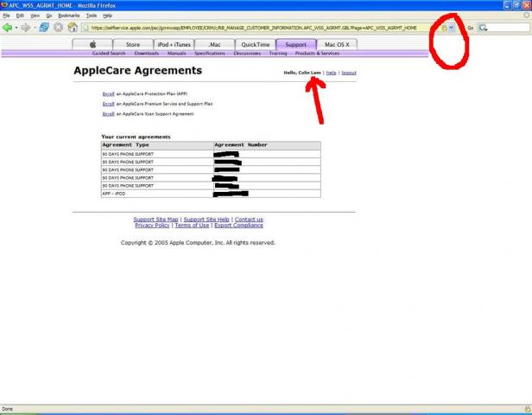Open the Forward button history dropdown
Screen dimensions: 532x415
click(35, 28)
